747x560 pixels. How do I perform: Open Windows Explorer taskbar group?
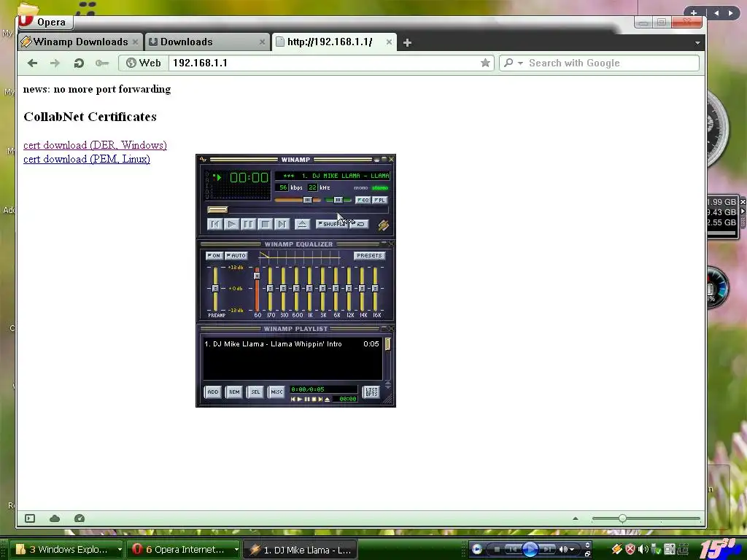tap(67, 550)
